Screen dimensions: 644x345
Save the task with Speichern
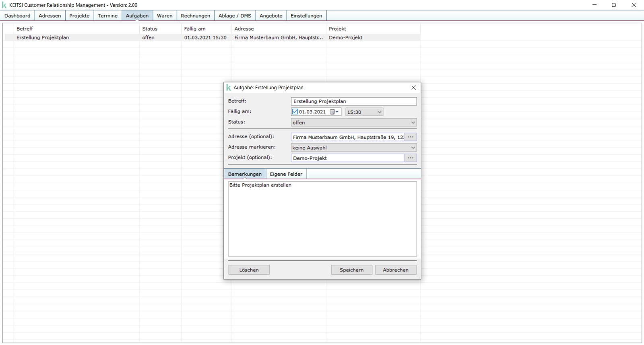click(351, 270)
